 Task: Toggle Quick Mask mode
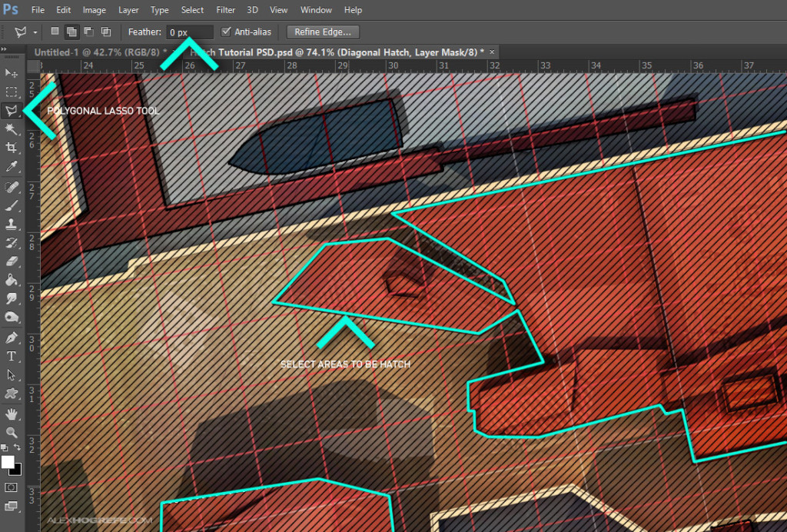pyautogui.click(x=11, y=487)
